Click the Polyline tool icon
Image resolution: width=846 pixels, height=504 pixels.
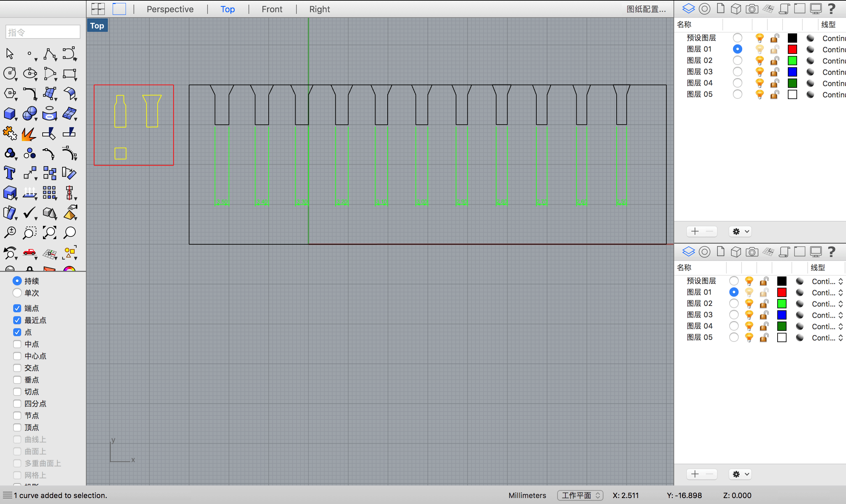(x=50, y=54)
